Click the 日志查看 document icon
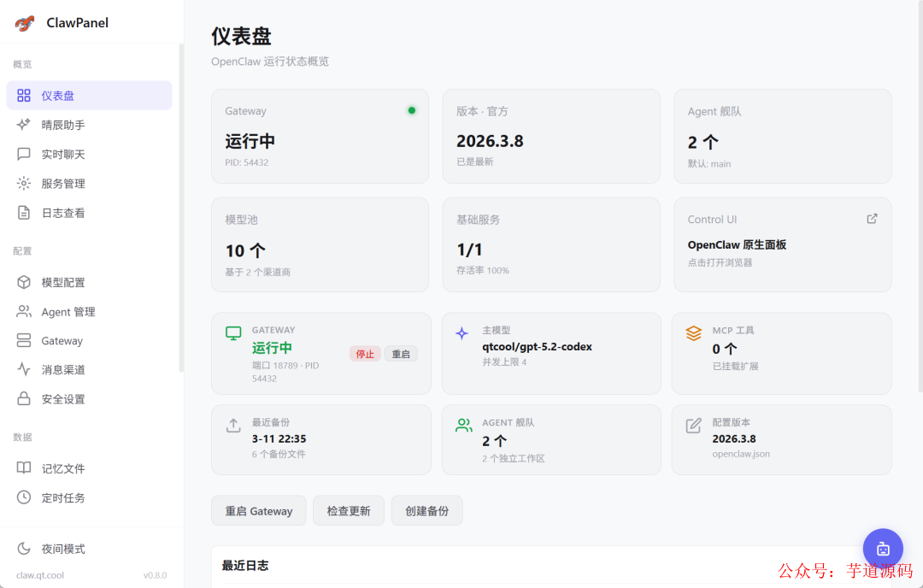Screen dimensions: 923x588 click(24, 213)
